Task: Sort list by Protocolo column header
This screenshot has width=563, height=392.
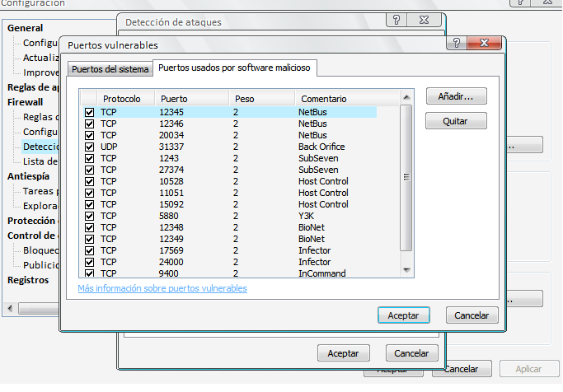Action: 125,98
